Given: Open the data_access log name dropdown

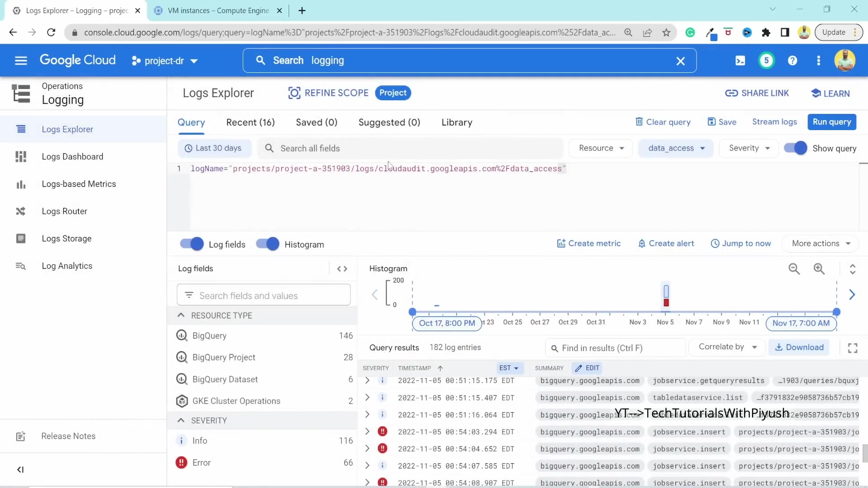Looking at the screenshot, I should pos(676,148).
